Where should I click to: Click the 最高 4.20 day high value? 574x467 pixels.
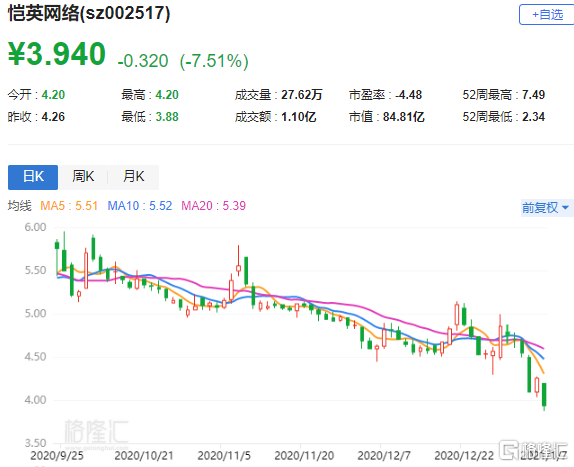pos(167,95)
